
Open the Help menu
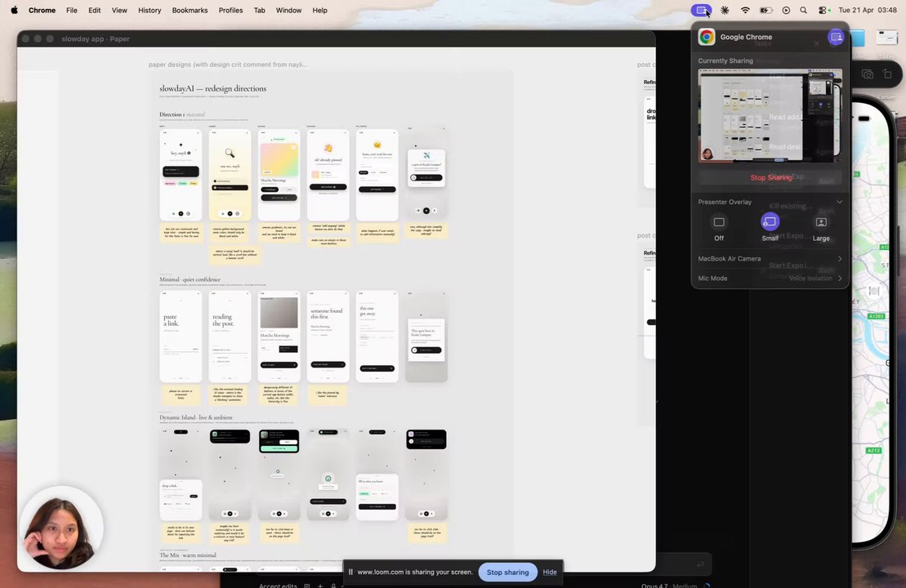click(x=320, y=11)
